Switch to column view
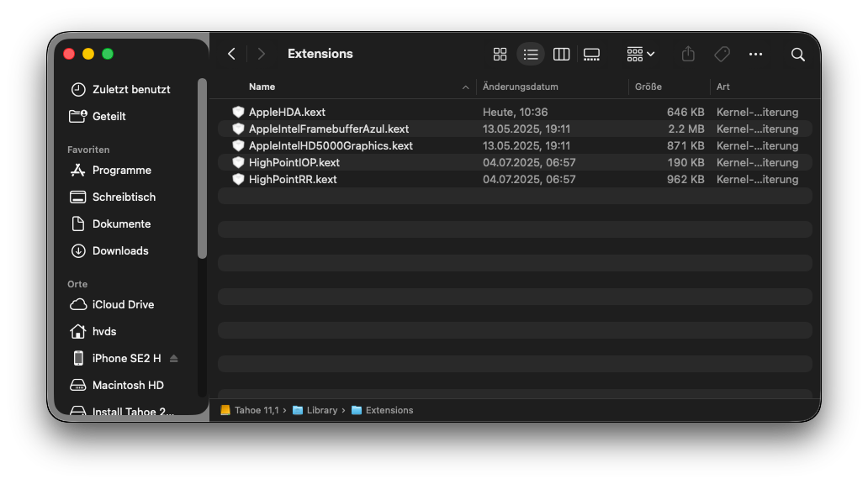The width and height of the screenshot is (868, 484). 561,55
